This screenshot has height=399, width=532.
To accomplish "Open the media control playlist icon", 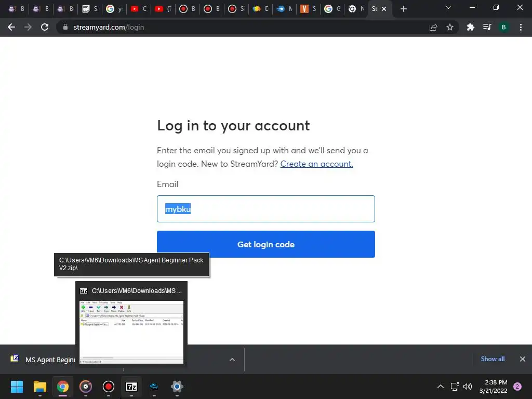I will [x=487, y=27].
